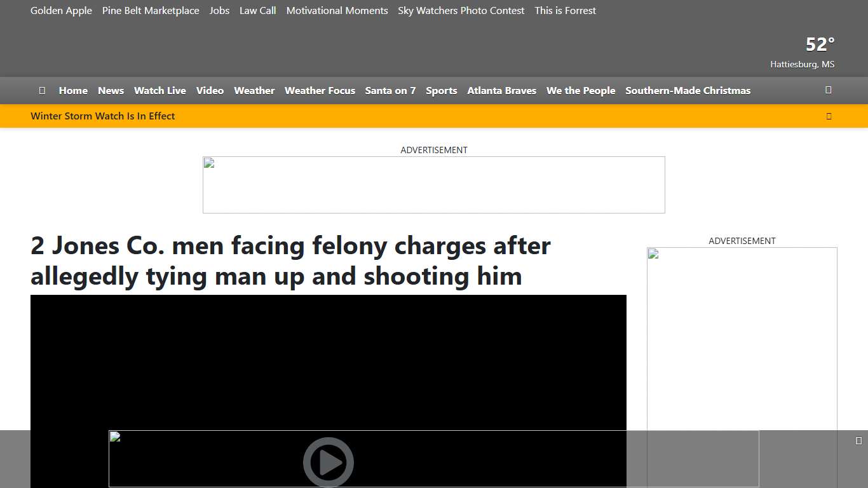The height and width of the screenshot is (488, 868).
Task: Dismiss the Winter Storm Watch alert icon
Action: click(829, 116)
